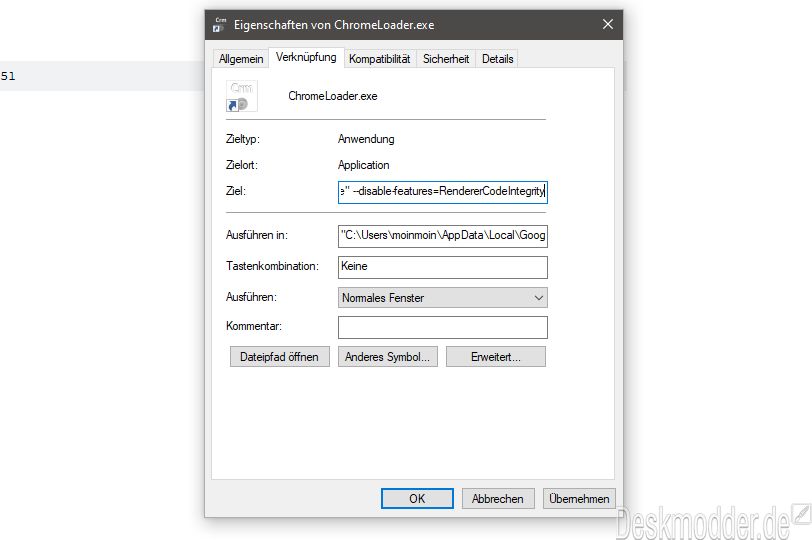Focus the Tastenkombination field showing Keine
The height and width of the screenshot is (540, 812).
click(x=443, y=267)
